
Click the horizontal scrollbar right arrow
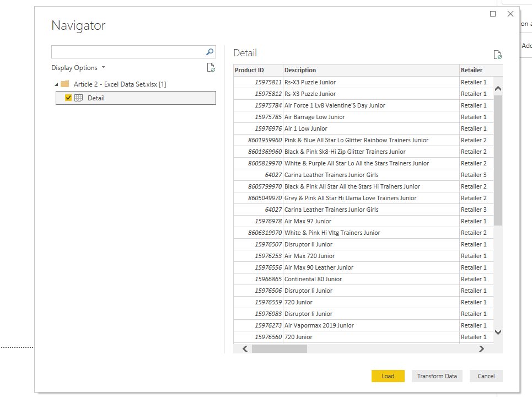[481, 349]
